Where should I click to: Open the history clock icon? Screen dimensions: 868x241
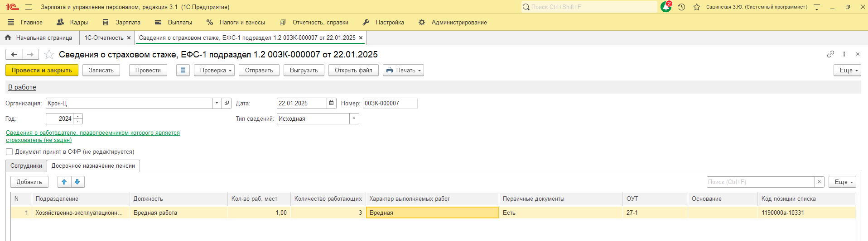[681, 7]
